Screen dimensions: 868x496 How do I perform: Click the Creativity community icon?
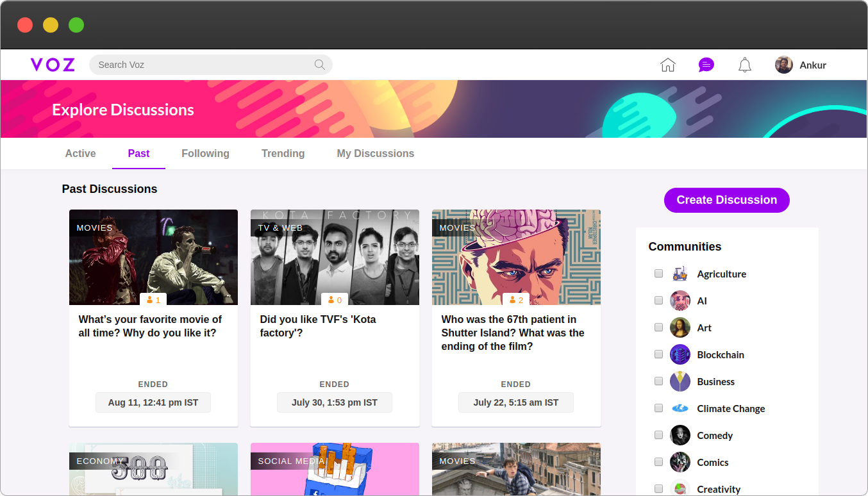tap(680, 489)
